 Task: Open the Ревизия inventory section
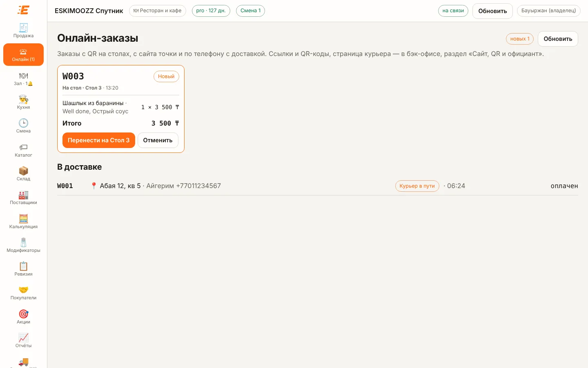click(23, 269)
